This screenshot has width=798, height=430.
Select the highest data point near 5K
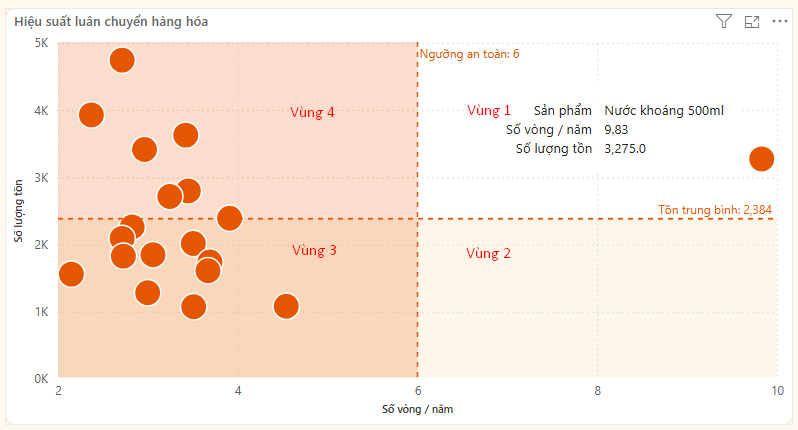coord(121,60)
